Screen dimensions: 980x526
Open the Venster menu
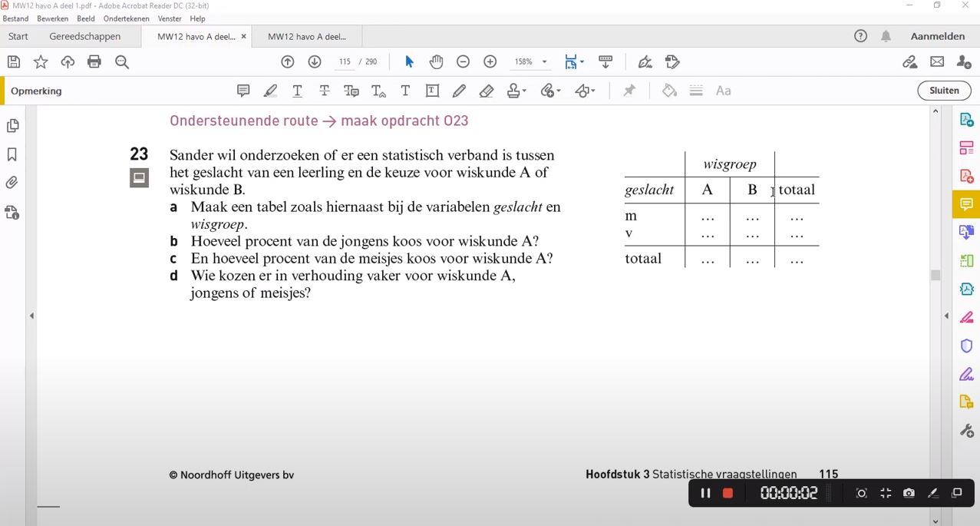(x=170, y=18)
